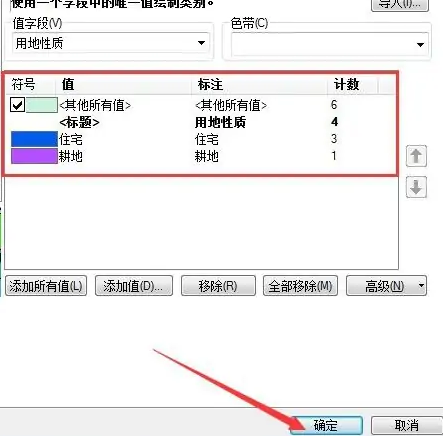This screenshot has width=443, height=436.
Task: Click the 添加所有值 button
Action: (46, 286)
